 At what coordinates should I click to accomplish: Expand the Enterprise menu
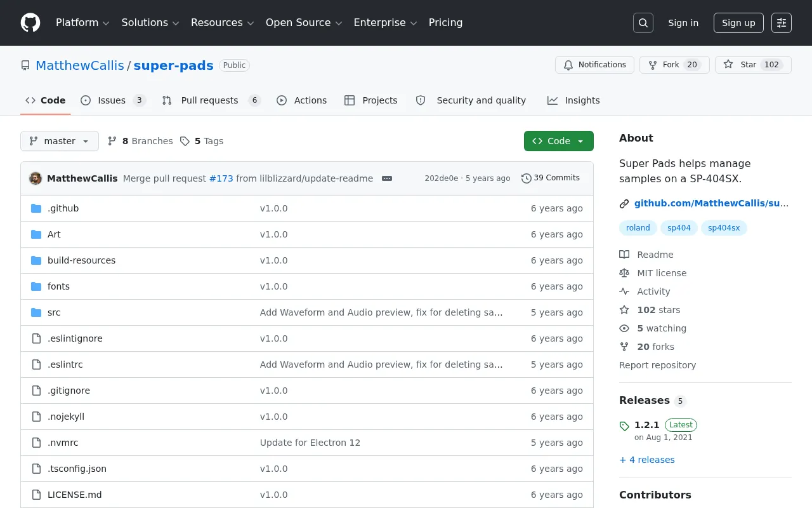point(385,23)
